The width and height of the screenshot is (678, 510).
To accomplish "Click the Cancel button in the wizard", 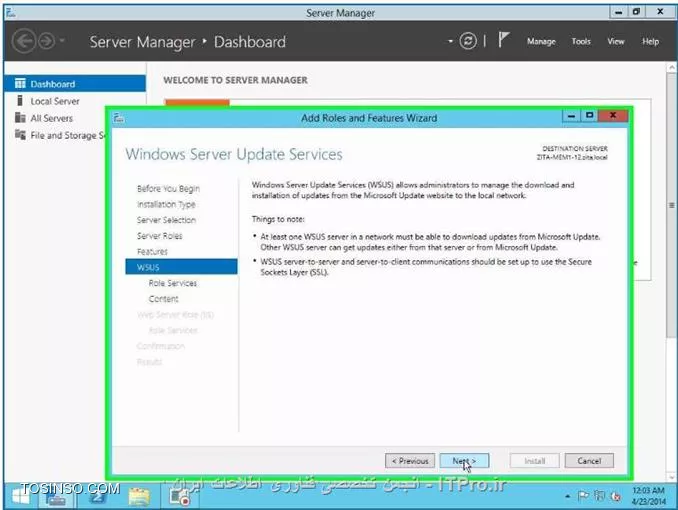I will (x=589, y=461).
